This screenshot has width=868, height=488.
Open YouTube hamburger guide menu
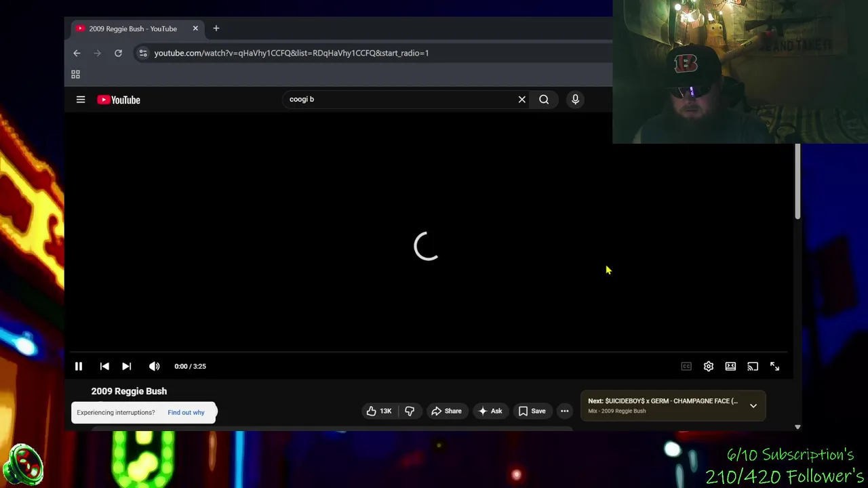pyautogui.click(x=81, y=100)
